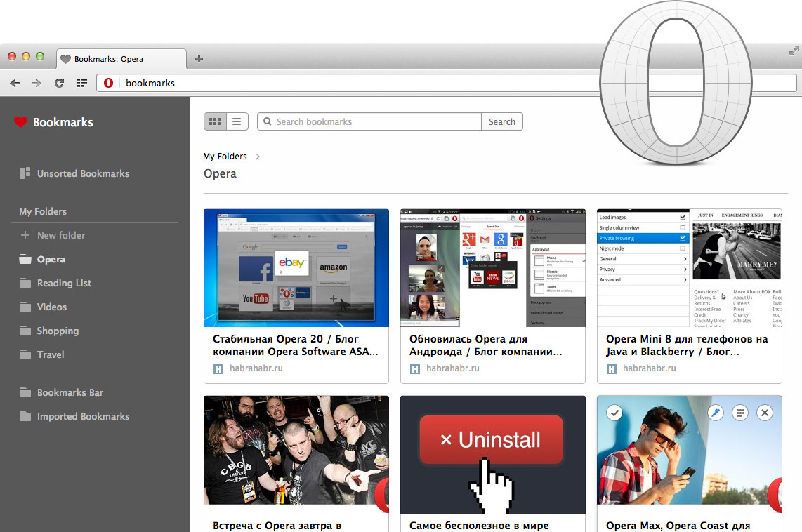Open the Shopping folder
Image resolution: width=802 pixels, height=532 pixels.
click(49, 331)
